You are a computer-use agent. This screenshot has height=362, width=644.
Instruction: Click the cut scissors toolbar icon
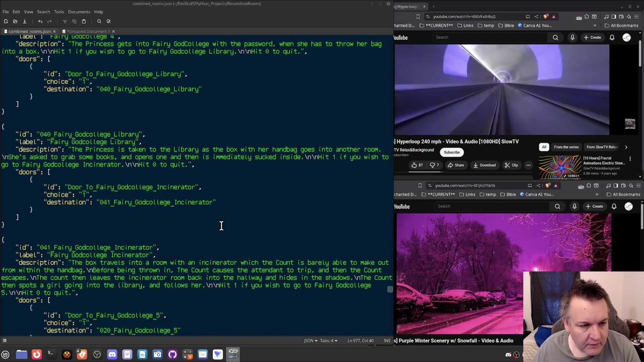pyautogui.click(x=65, y=21)
